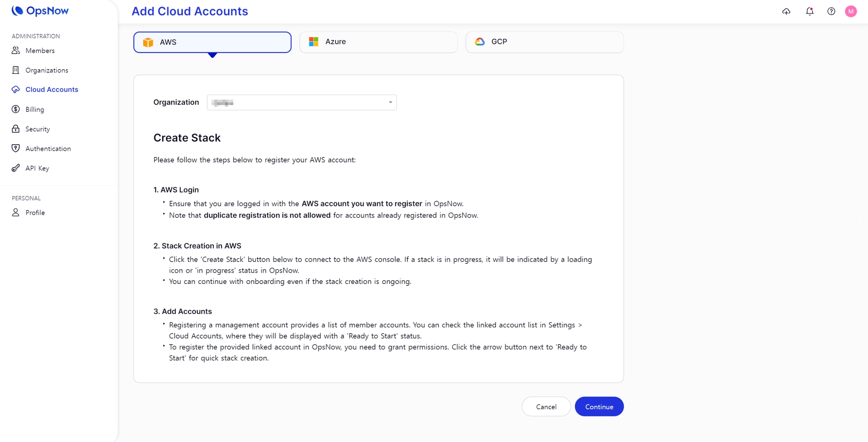
Task: Click the Billing dollar icon
Action: [x=15, y=109]
